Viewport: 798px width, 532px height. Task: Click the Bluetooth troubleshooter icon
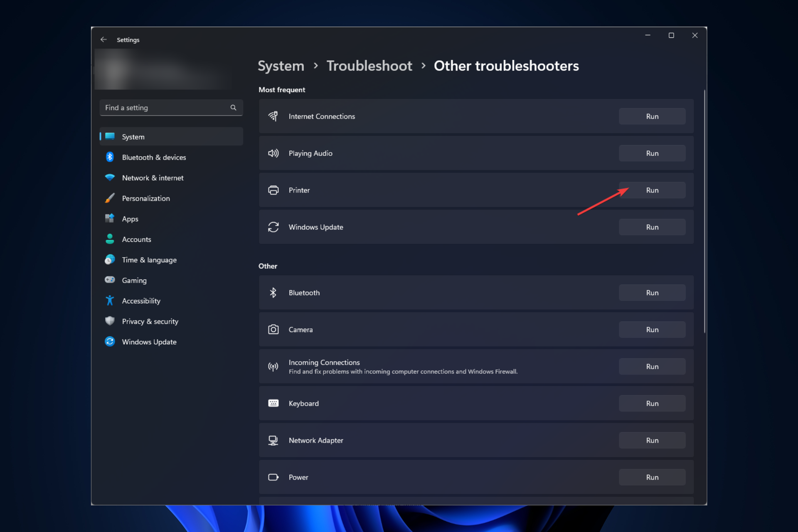coord(273,292)
